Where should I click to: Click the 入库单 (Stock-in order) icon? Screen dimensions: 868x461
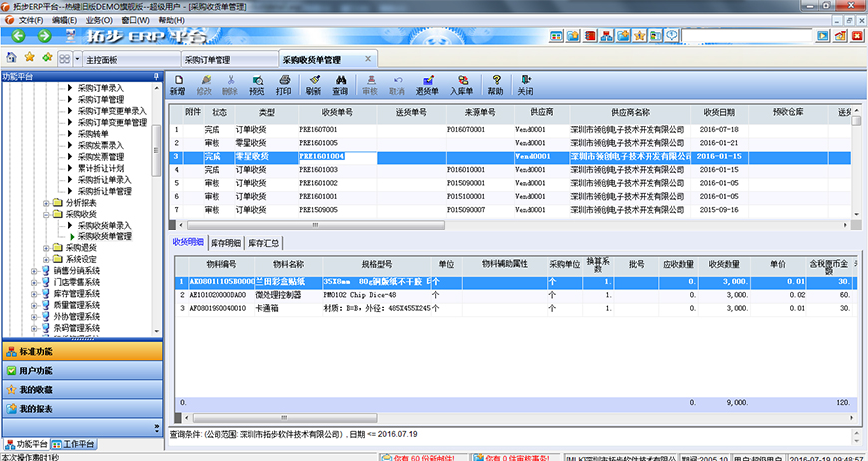pyautogui.click(x=461, y=84)
